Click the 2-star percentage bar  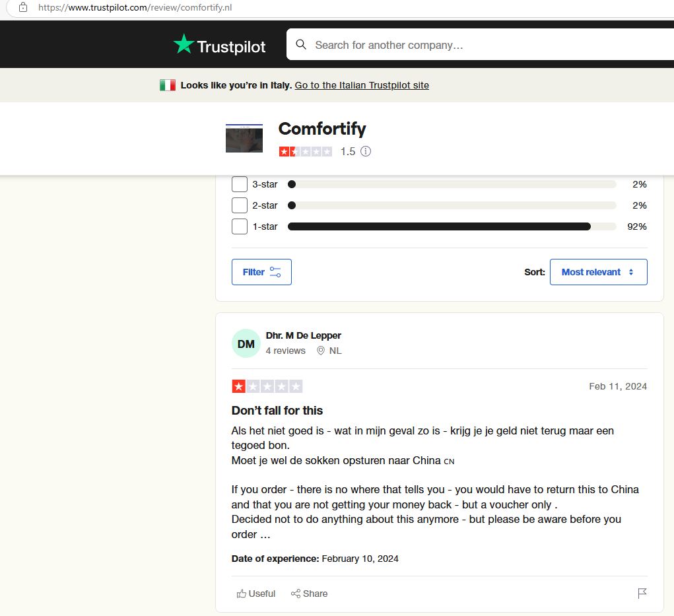452,205
